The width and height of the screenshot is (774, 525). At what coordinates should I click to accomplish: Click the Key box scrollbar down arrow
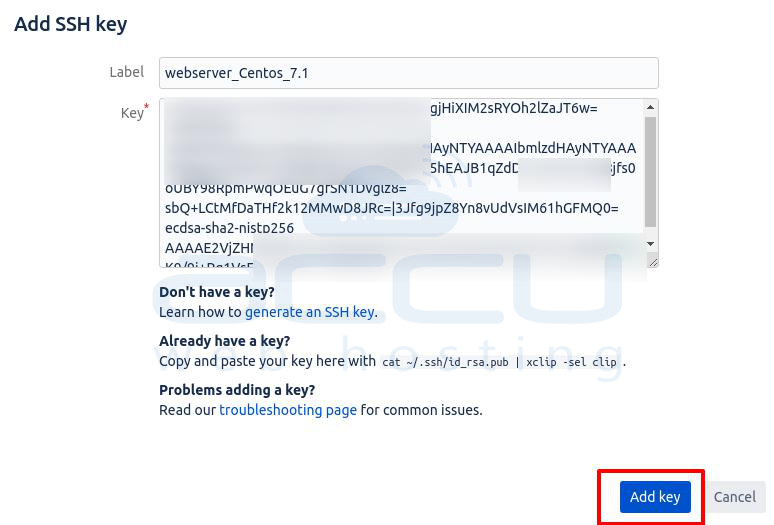pos(651,244)
